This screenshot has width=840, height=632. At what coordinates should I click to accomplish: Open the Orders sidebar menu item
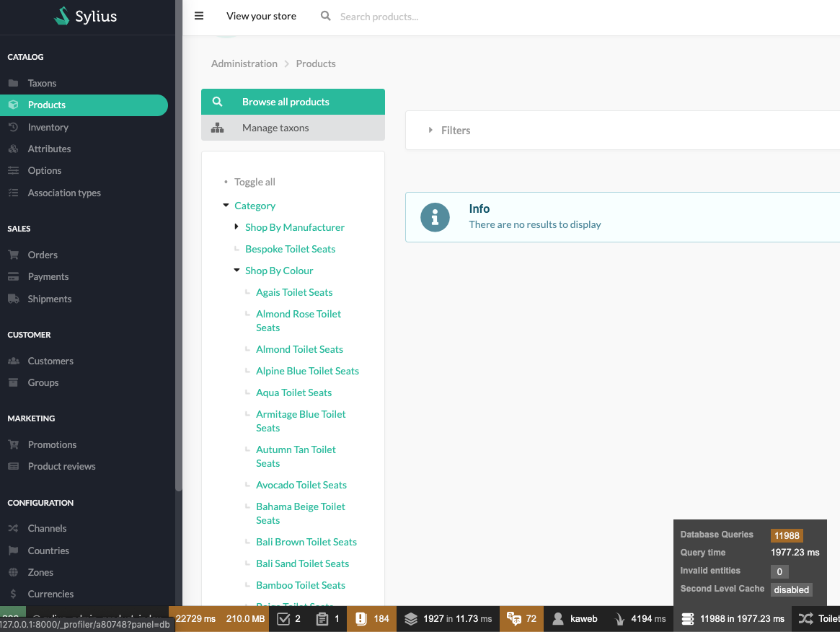(43, 255)
